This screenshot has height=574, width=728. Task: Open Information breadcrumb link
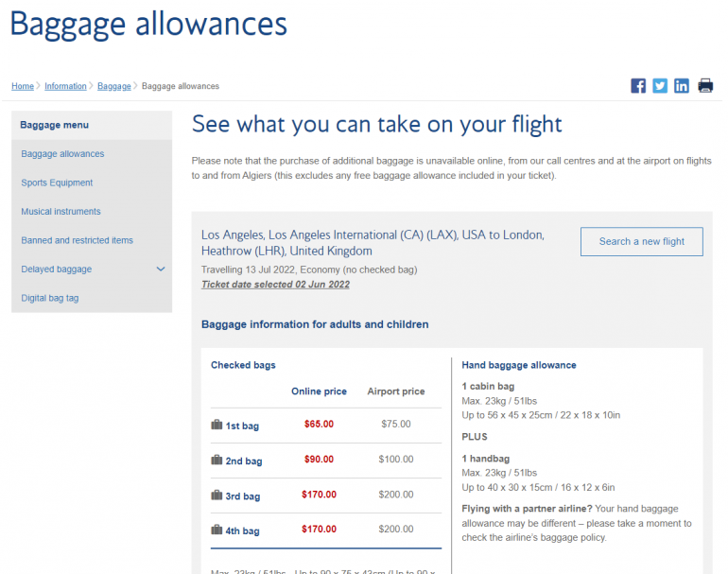tap(65, 87)
